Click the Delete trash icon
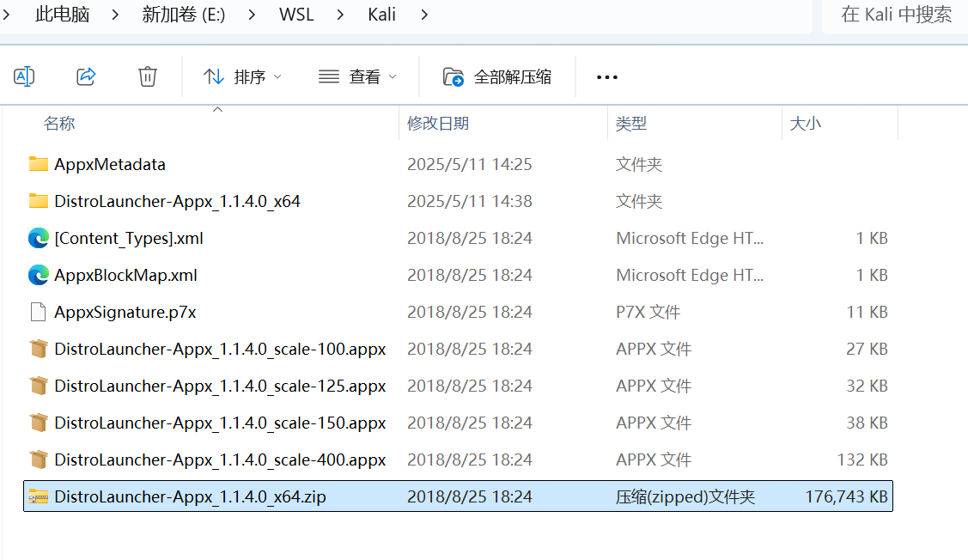 (148, 76)
